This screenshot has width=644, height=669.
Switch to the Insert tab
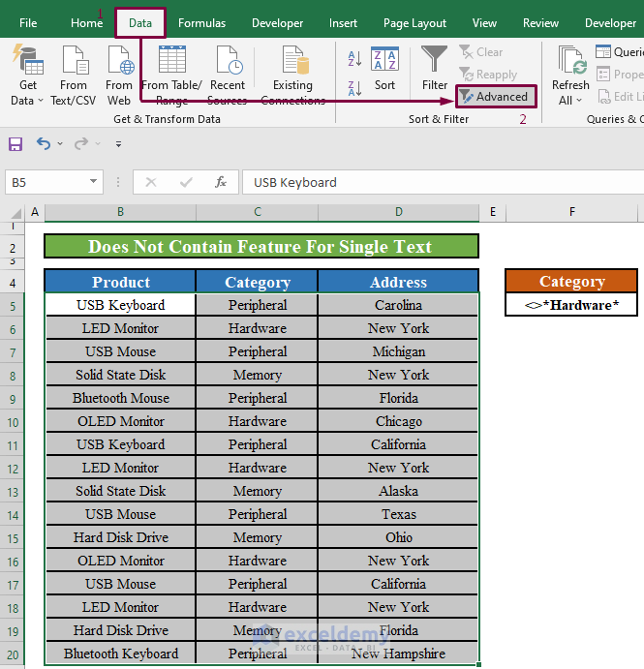[343, 23]
